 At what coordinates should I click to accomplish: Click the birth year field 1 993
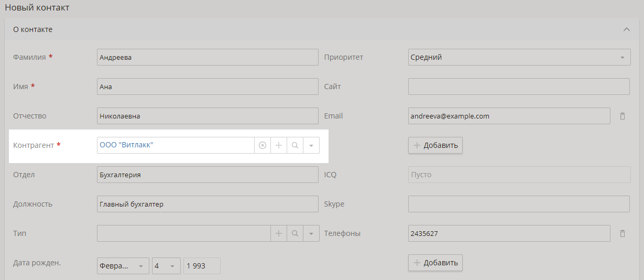pos(202,266)
